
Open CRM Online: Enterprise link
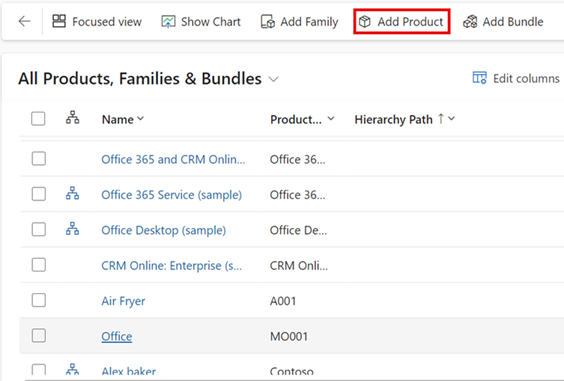(172, 266)
